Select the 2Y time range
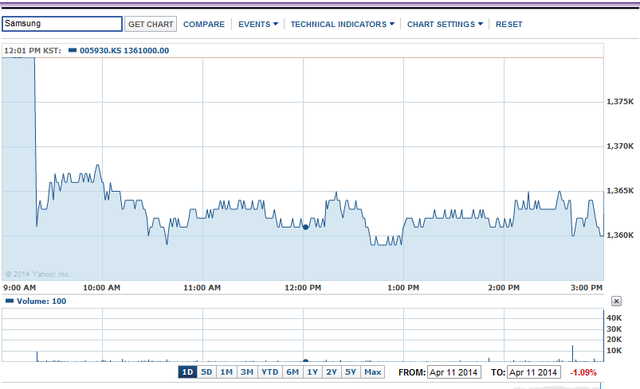The height and width of the screenshot is (389, 640). click(331, 372)
